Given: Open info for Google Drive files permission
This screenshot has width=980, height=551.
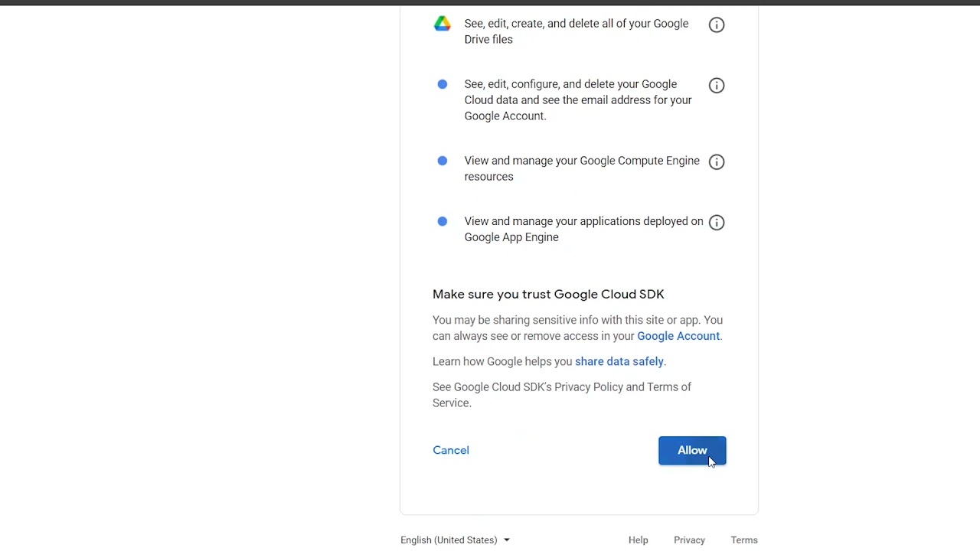Looking at the screenshot, I should 717,24.
